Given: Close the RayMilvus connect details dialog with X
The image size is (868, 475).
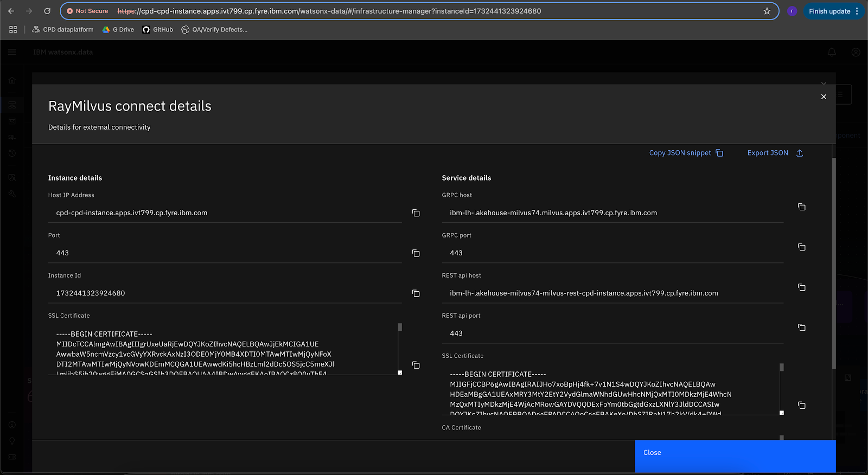Looking at the screenshot, I should [x=824, y=97].
